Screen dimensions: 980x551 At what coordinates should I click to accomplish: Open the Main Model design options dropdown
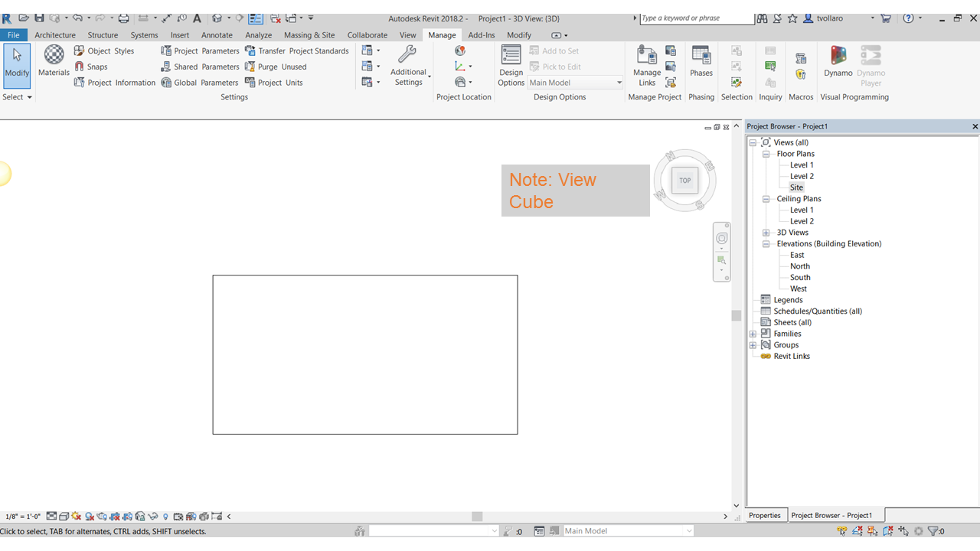pos(619,82)
